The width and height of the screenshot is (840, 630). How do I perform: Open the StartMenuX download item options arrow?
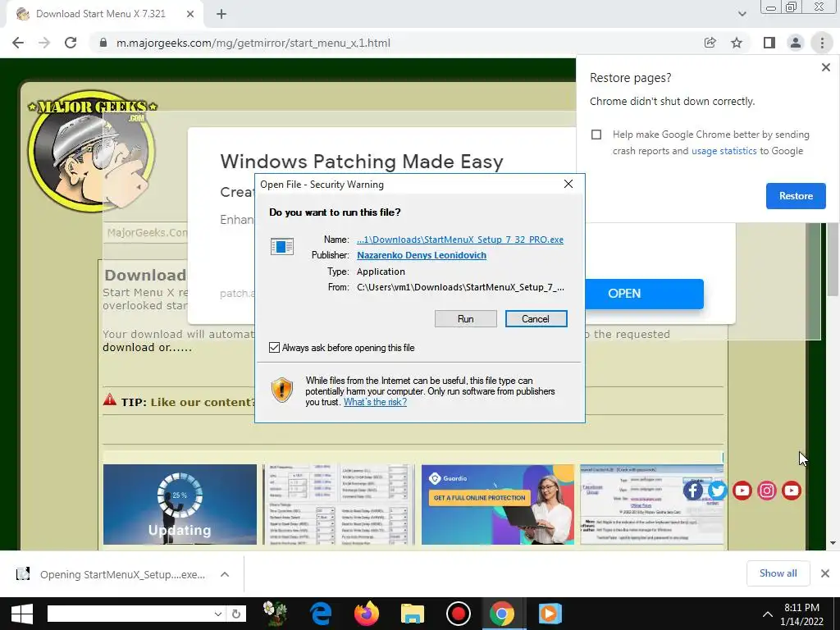(225, 574)
